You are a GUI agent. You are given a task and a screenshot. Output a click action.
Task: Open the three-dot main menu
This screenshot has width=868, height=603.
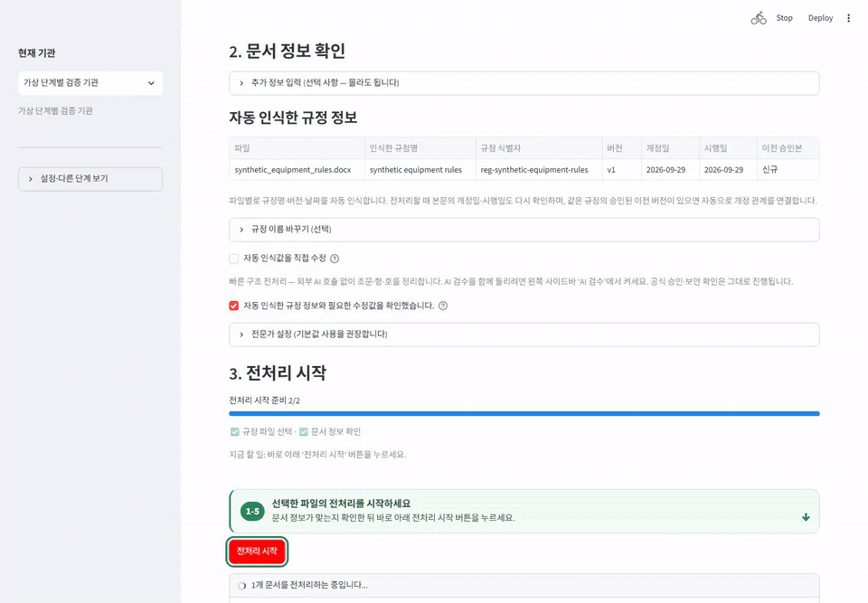click(x=848, y=18)
